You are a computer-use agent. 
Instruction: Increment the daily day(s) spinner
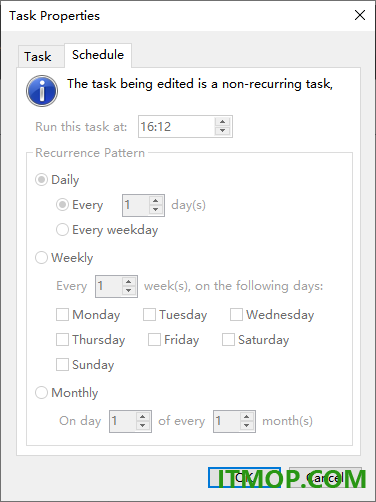[156, 201]
